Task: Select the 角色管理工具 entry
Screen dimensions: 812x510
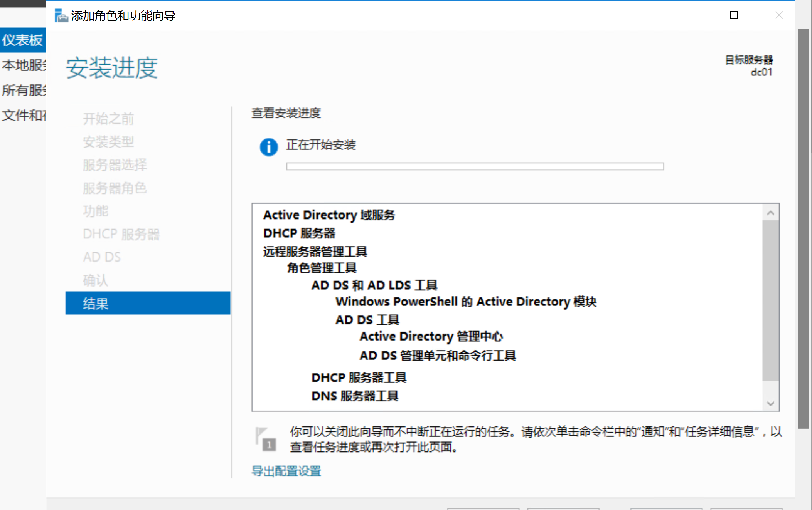Action: 322,268
